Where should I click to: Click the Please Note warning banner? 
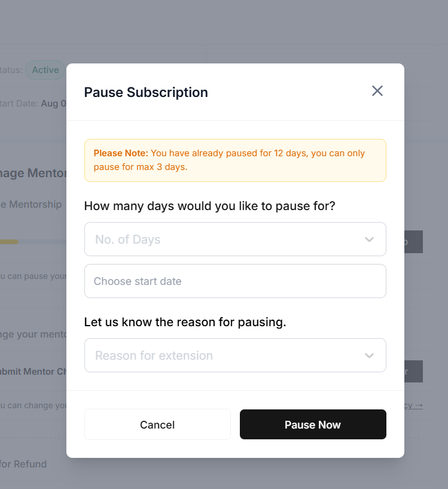coord(234,160)
